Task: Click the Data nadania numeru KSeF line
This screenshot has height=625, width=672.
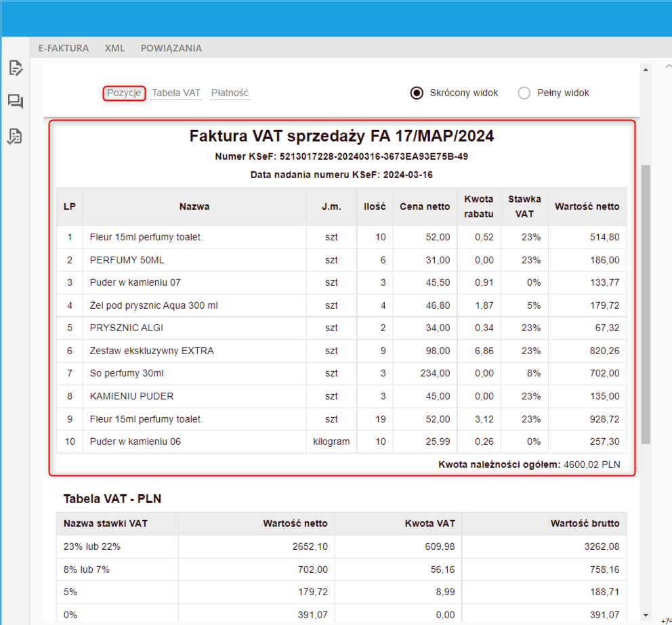Action: [x=341, y=175]
